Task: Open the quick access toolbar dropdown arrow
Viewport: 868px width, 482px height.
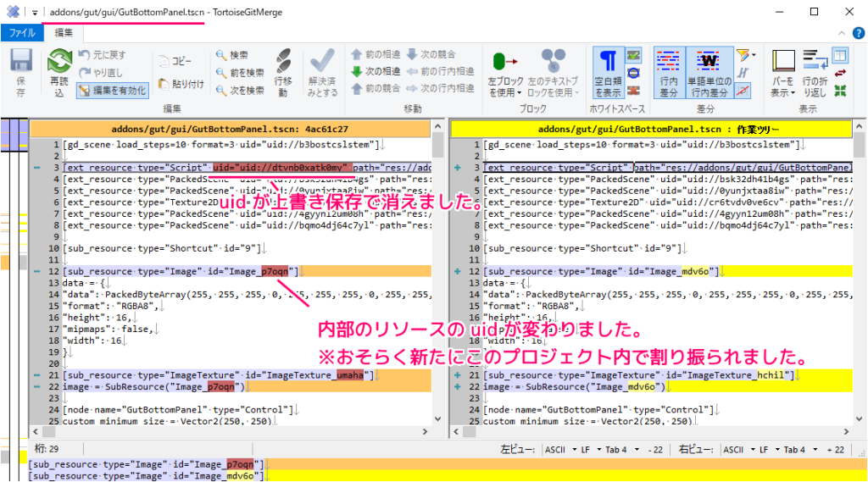Action: pos(34,12)
